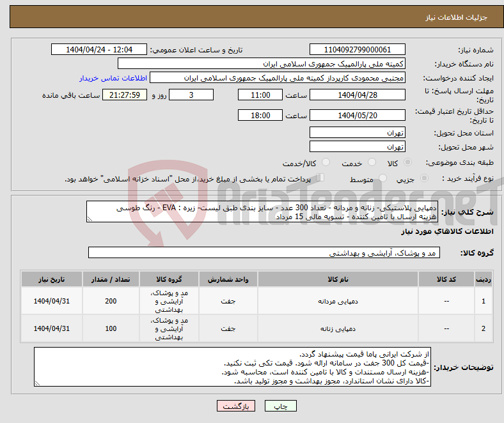The image size is (504, 423).
Task: Click the بازگشت back button
Action: [x=236, y=406]
